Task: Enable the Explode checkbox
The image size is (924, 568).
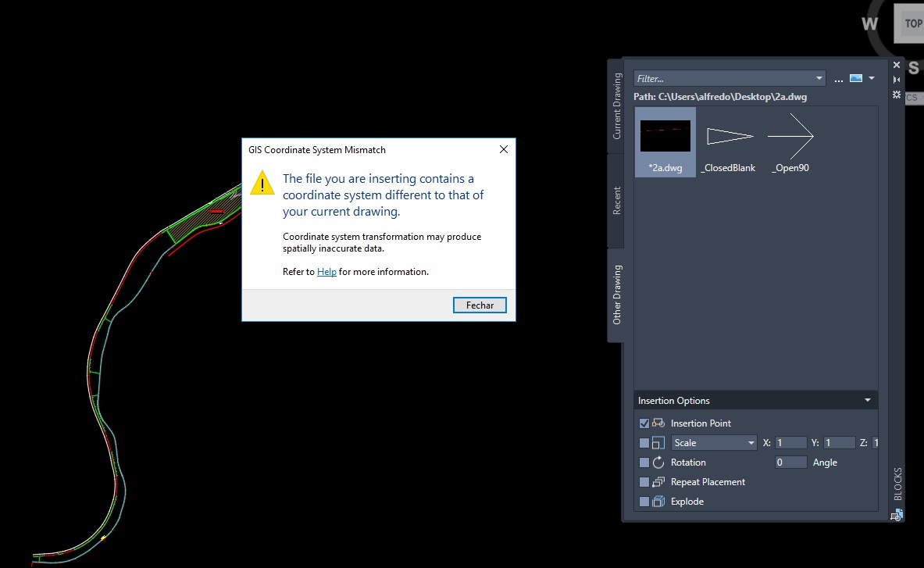Action: [x=643, y=501]
